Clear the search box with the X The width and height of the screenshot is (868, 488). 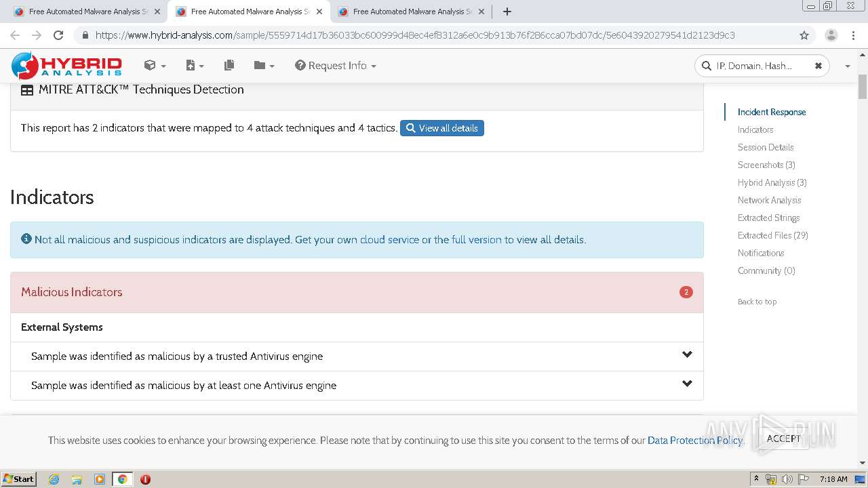[x=818, y=66]
